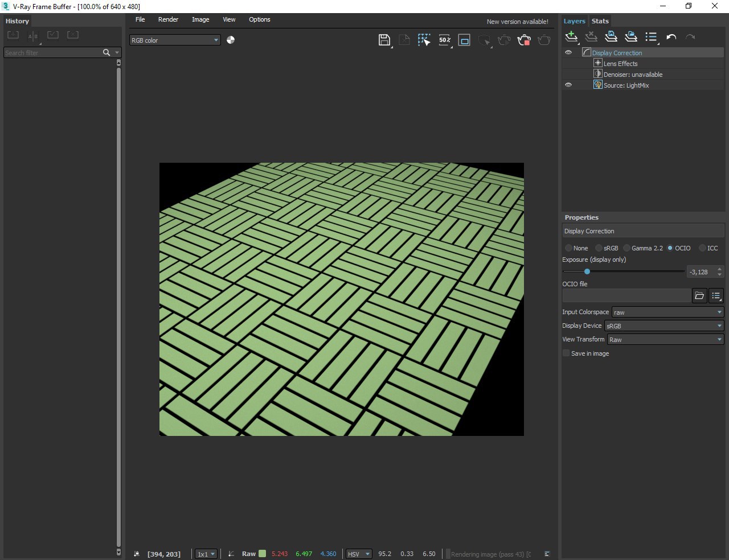Click the New version available! link
Screen dimensions: 729x560
pyautogui.click(x=518, y=22)
